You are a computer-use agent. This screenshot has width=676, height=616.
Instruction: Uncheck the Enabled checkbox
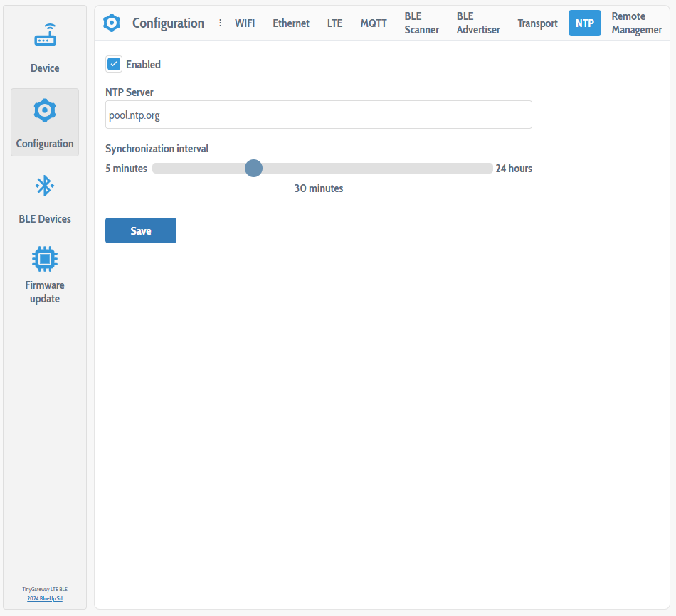pos(114,64)
